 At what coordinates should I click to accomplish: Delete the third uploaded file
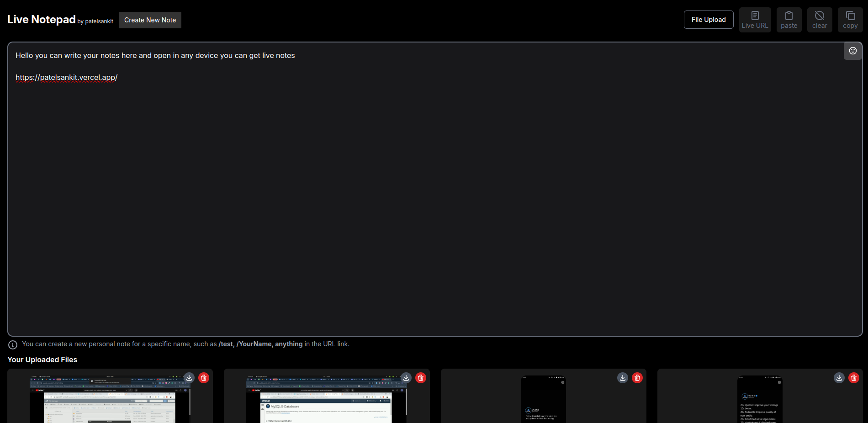(x=637, y=378)
